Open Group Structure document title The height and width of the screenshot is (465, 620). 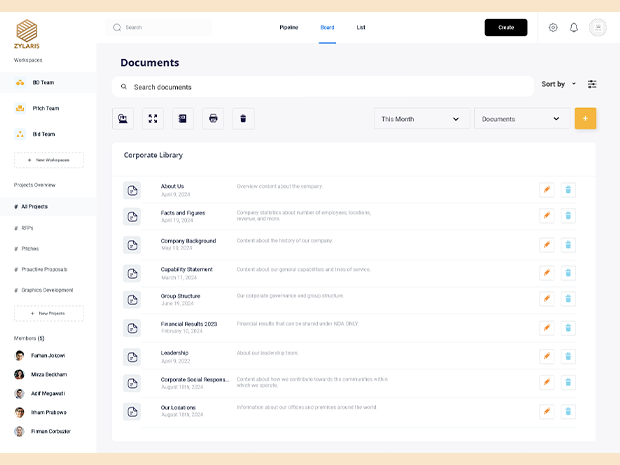[x=180, y=296]
